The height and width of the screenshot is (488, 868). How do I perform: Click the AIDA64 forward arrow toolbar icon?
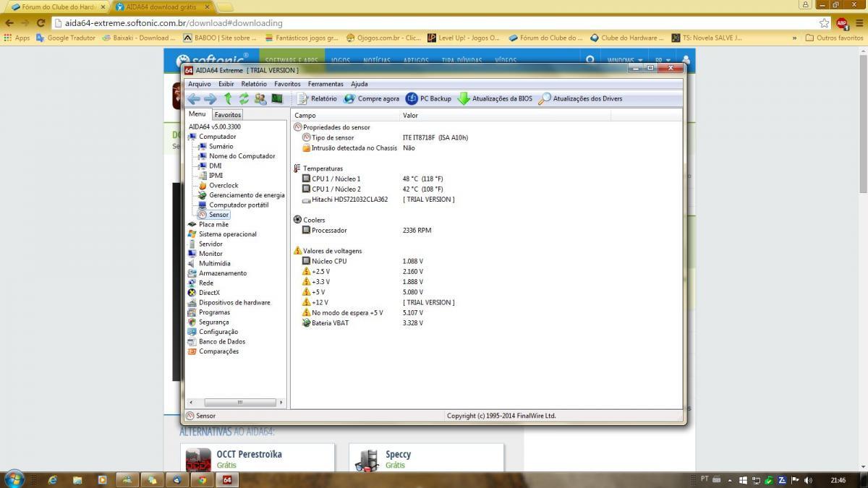pyautogui.click(x=210, y=99)
